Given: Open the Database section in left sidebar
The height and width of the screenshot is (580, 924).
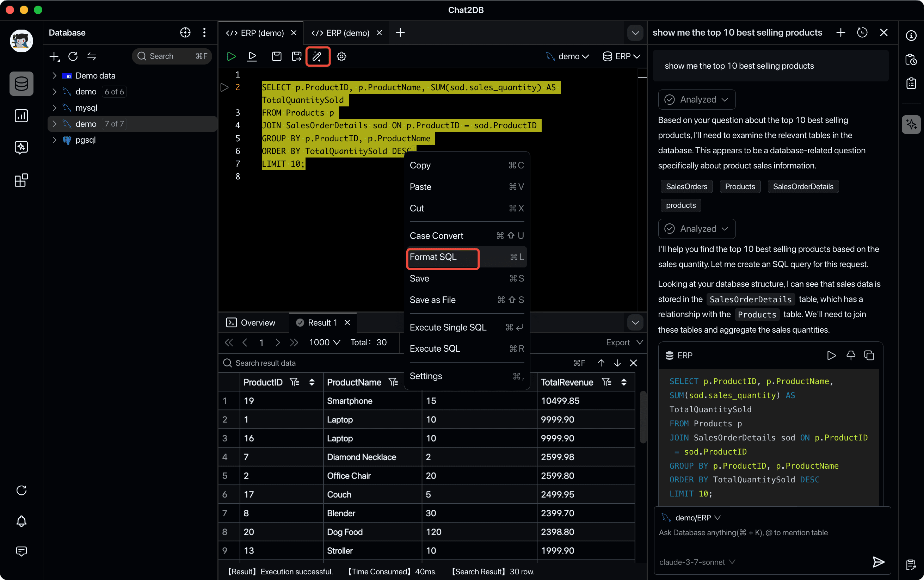Looking at the screenshot, I should [21, 83].
